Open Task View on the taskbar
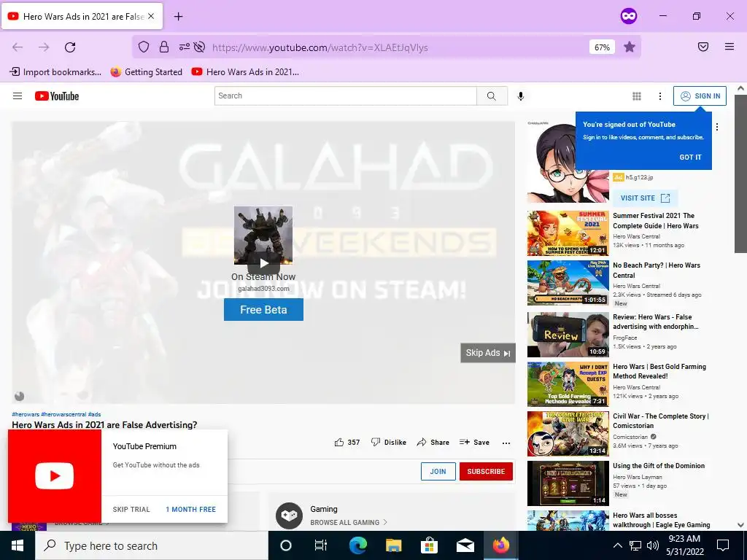 tap(321, 545)
